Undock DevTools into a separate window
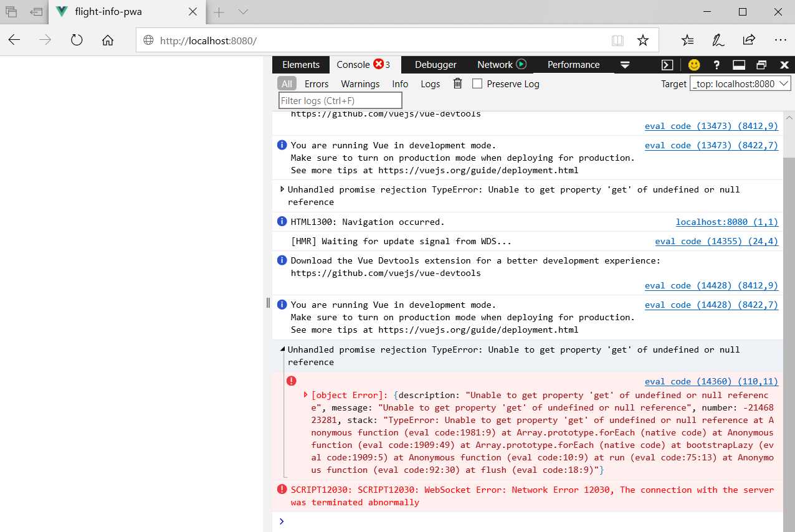This screenshot has width=795, height=532. 761,64
